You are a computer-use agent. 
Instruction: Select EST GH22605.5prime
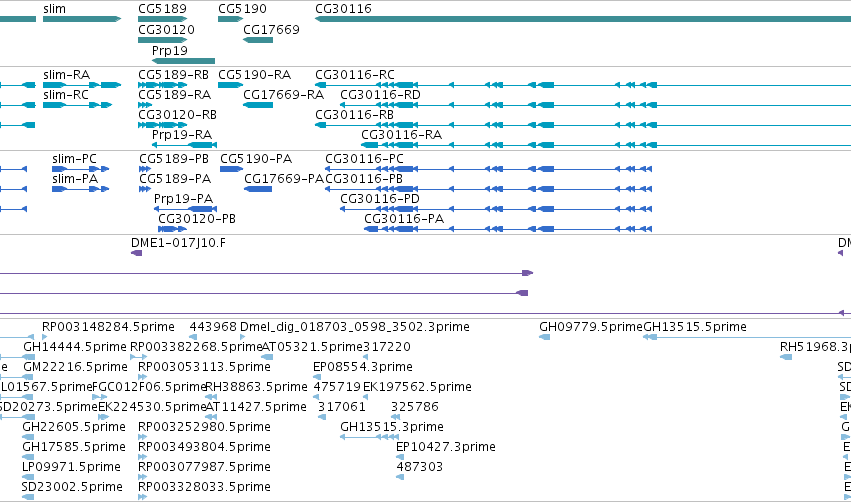tap(74, 427)
